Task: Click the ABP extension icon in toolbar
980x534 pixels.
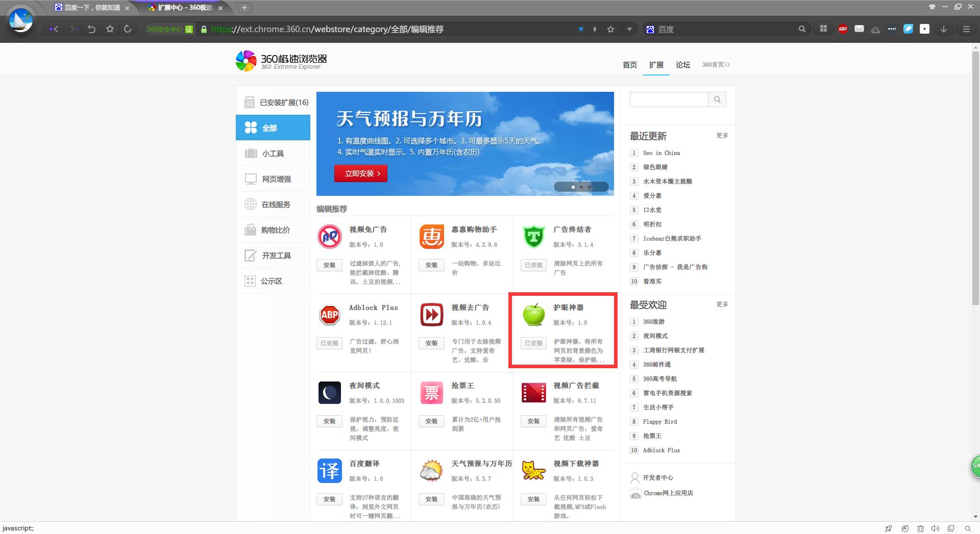Action: pyautogui.click(x=843, y=29)
